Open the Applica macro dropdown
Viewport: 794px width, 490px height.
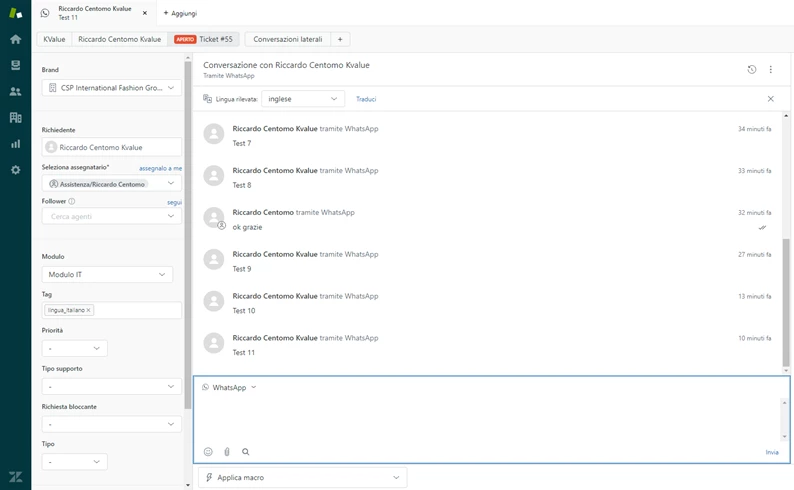coord(303,477)
